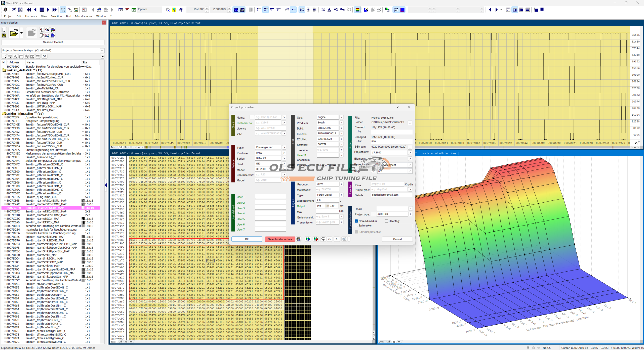
Task: Expand Projects, Versions & Maps combo box
Action: pyautogui.click(x=102, y=50)
